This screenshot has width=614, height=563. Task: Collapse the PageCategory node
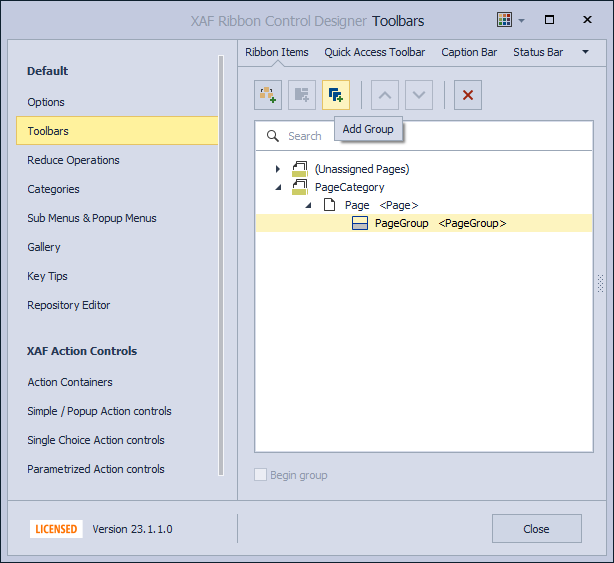tap(278, 188)
